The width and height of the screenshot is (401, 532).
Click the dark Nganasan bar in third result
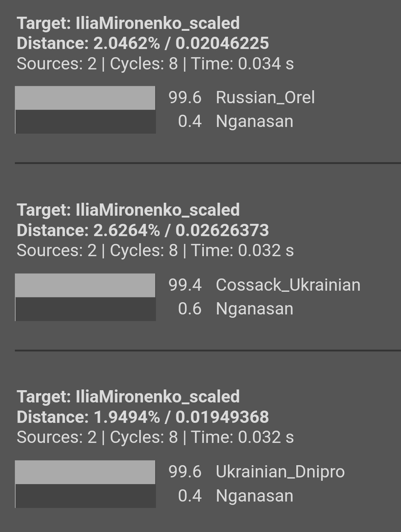point(85,496)
